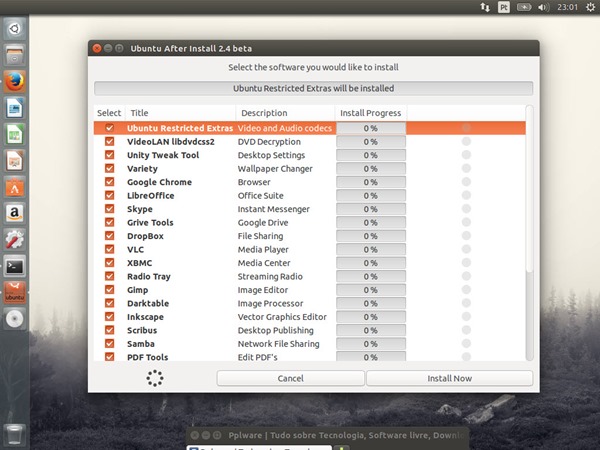
Task: Uncheck Scribus checkbox
Action: click(109, 330)
